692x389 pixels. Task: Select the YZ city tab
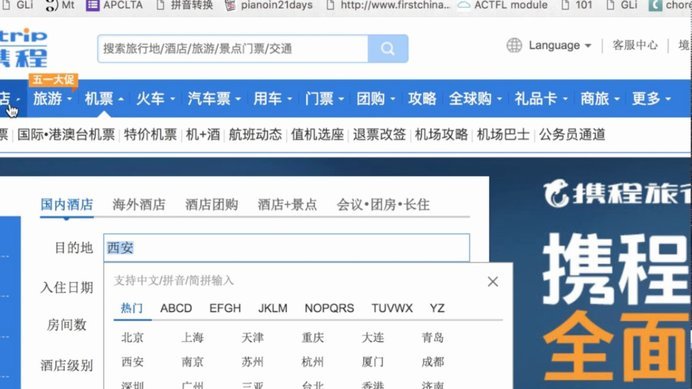pos(437,308)
